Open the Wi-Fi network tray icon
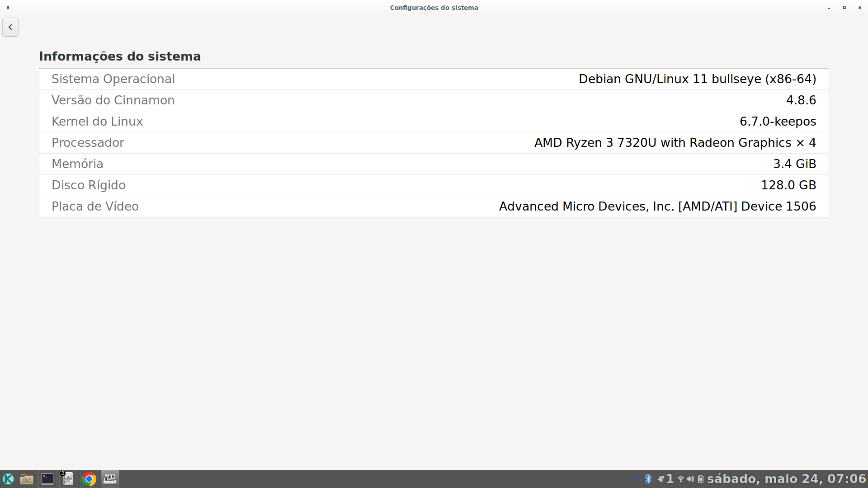Viewport: 868px width, 488px height. [x=681, y=479]
